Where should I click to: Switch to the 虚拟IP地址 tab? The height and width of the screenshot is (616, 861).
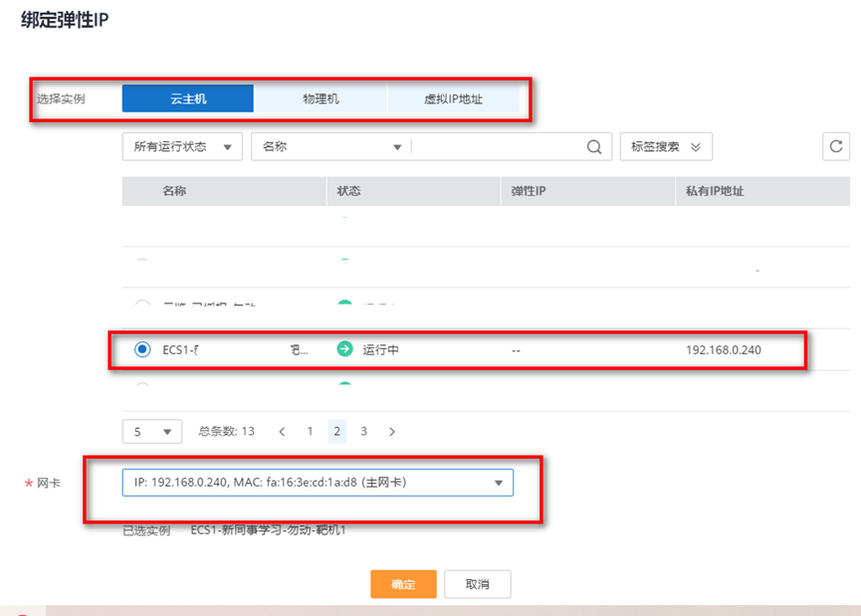453,99
